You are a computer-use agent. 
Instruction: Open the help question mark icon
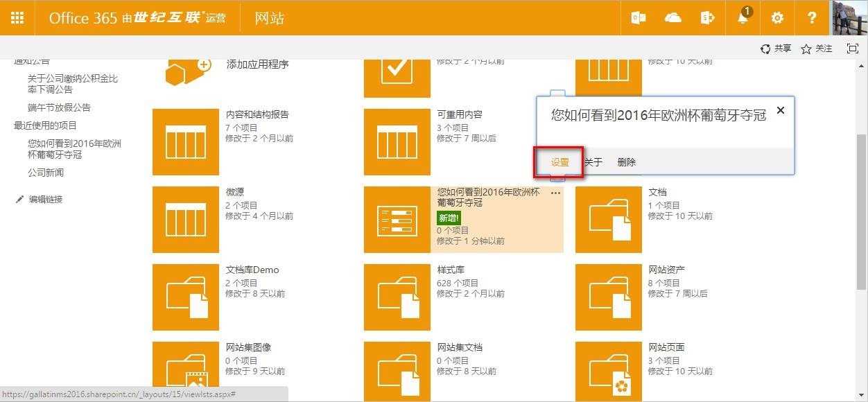[x=812, y=17]
